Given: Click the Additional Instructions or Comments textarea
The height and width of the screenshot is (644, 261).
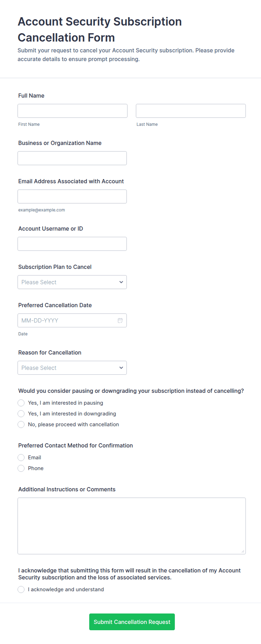Looking at the screenshot, I should (132, 526).
